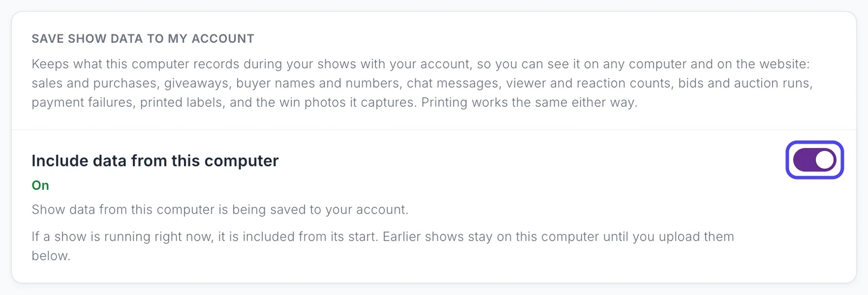This screenshot has width=868, height=295.
Task: Click the green On status text
Action: coord(40,185)
